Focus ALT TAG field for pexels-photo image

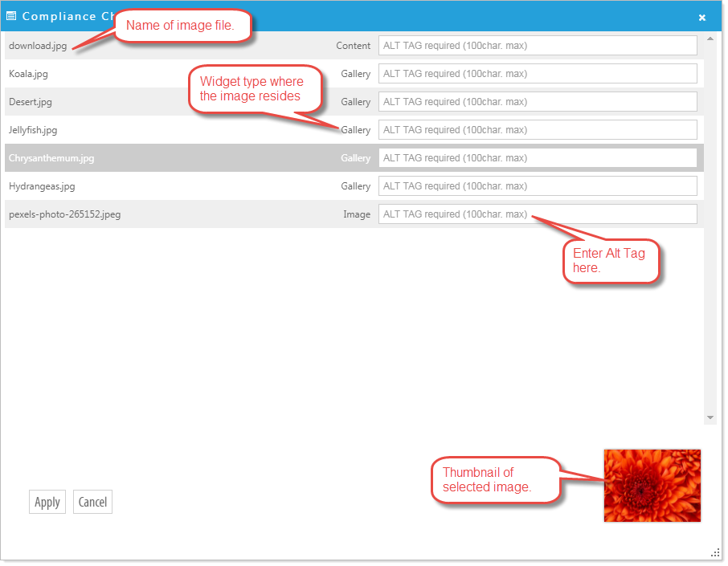point(538,214)
